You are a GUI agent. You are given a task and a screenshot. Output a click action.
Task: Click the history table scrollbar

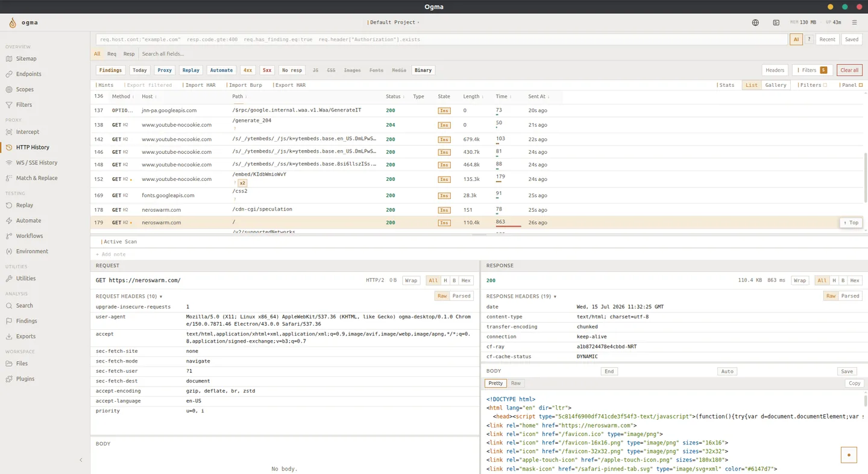[866, 178]
